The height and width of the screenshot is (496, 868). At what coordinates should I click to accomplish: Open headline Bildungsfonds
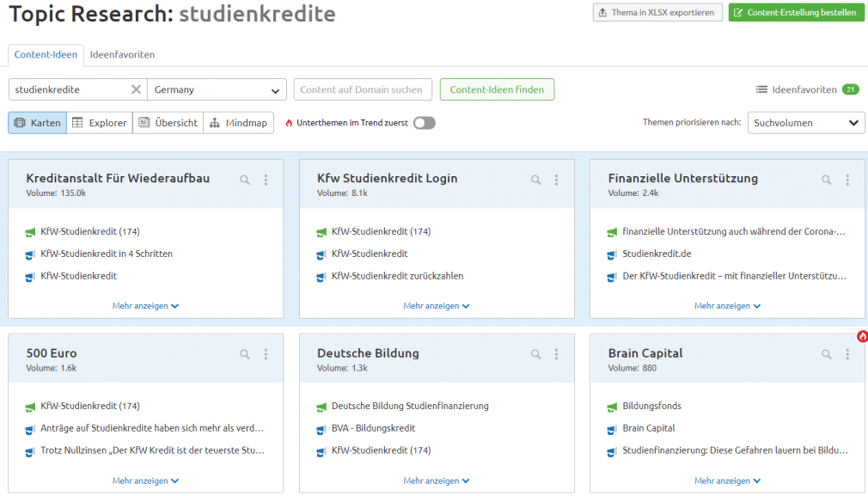(x=651, y=406)
